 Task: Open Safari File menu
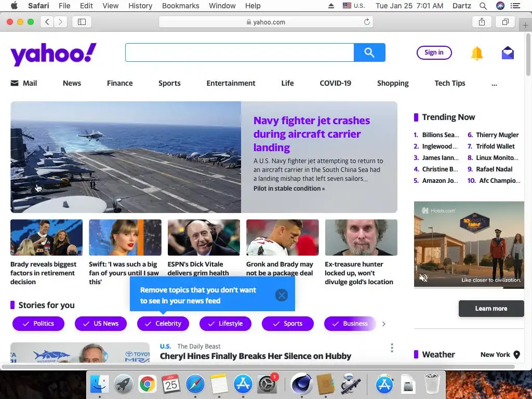[64, 6]
